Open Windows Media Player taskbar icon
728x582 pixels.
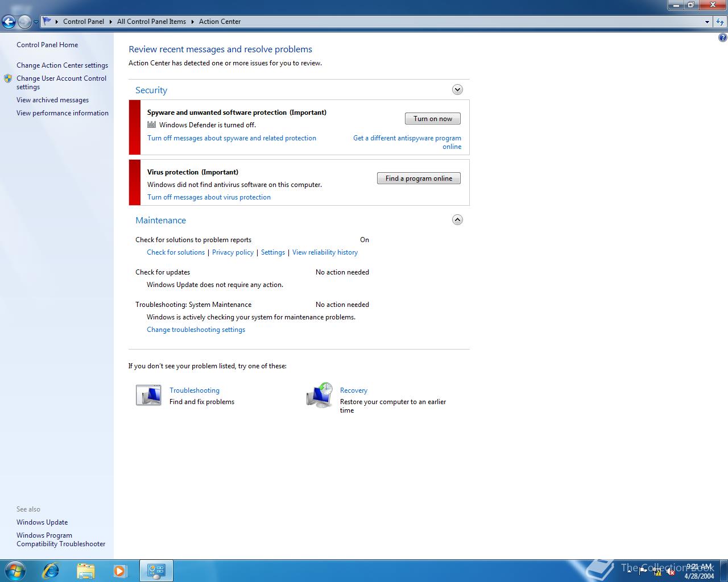[120, 571]
